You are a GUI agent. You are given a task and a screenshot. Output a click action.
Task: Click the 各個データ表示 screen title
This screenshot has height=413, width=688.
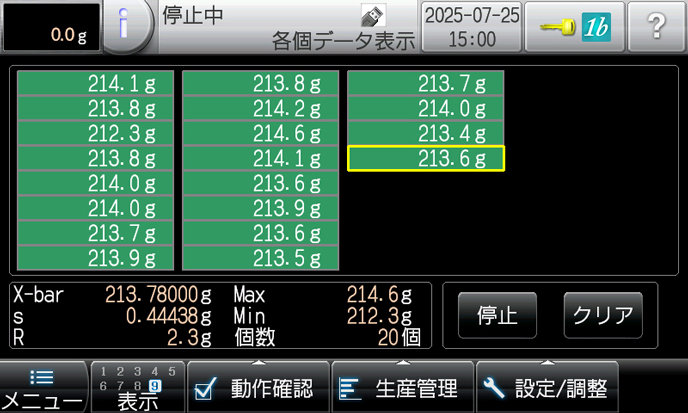click(x=344, y=41)
